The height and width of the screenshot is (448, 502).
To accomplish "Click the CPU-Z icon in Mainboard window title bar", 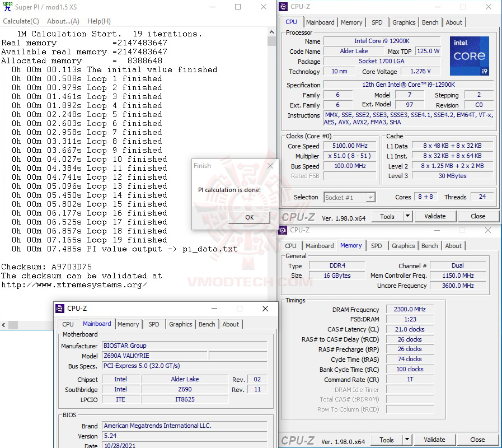I will pyautogui.click(x=60, y=309).
